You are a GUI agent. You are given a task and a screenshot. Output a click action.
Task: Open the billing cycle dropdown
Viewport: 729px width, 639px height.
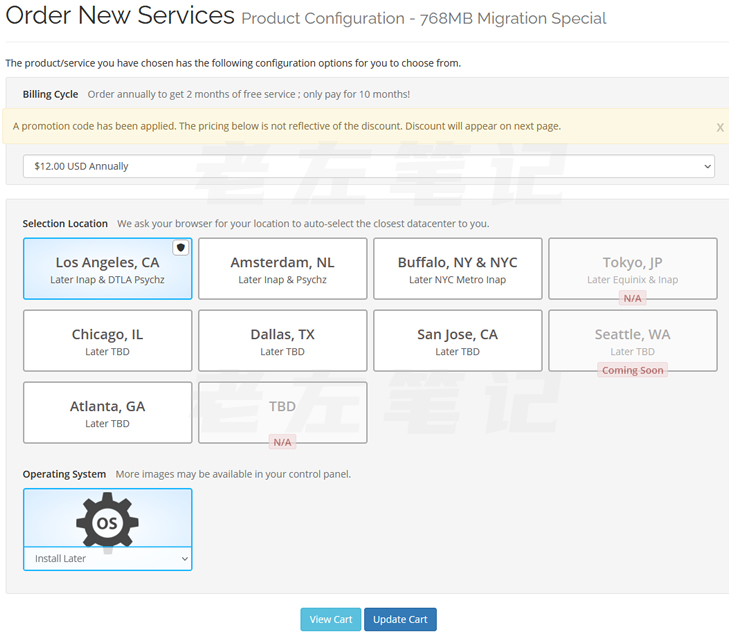coord(368,166)
